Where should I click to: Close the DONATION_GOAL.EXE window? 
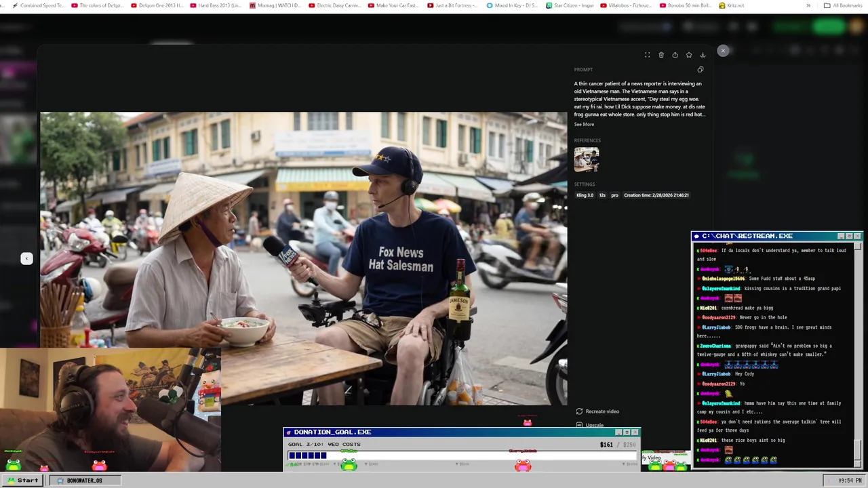635,432
